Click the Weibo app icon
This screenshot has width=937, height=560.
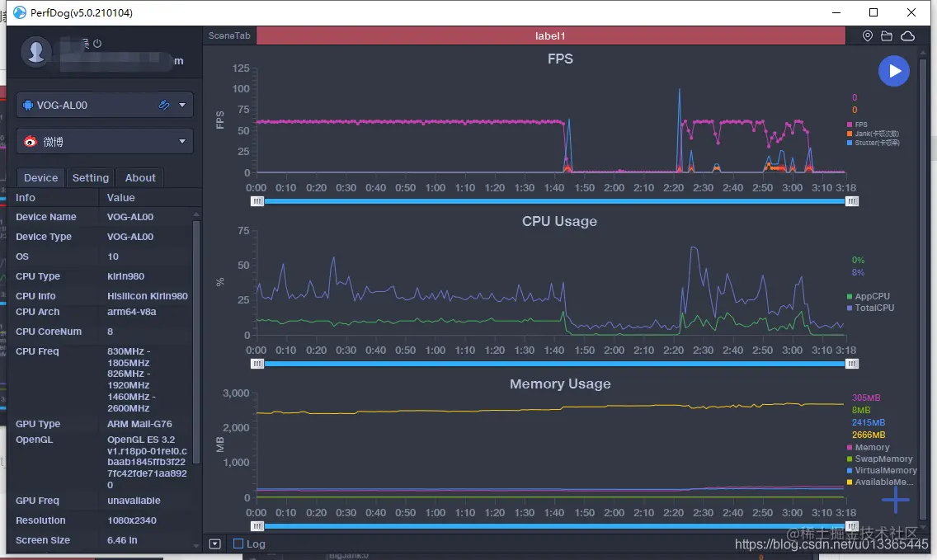click(x=30, y=142)
